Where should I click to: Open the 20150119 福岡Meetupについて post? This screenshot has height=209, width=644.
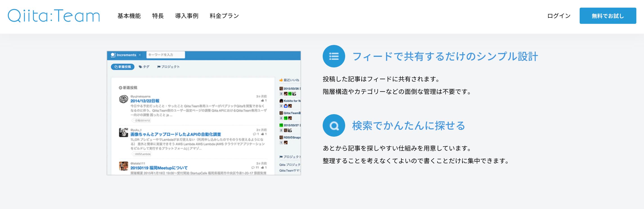pyautogui.click(x=159, y=168)
